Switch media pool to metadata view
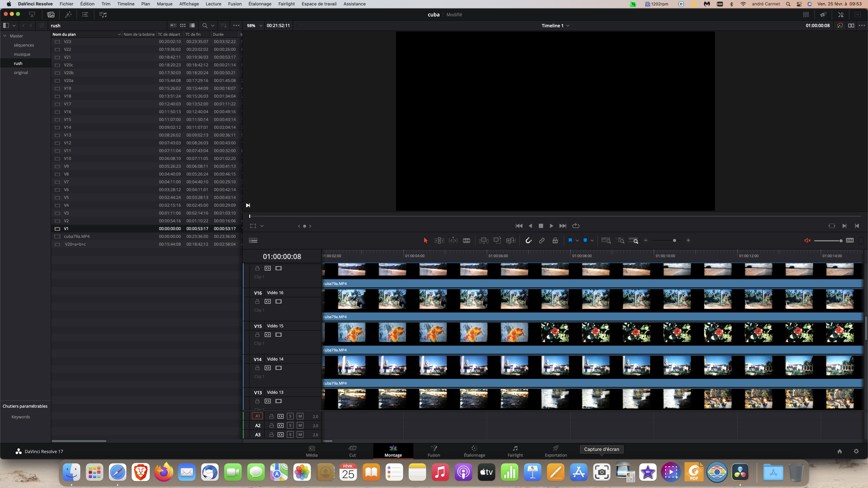 [173, 26]
